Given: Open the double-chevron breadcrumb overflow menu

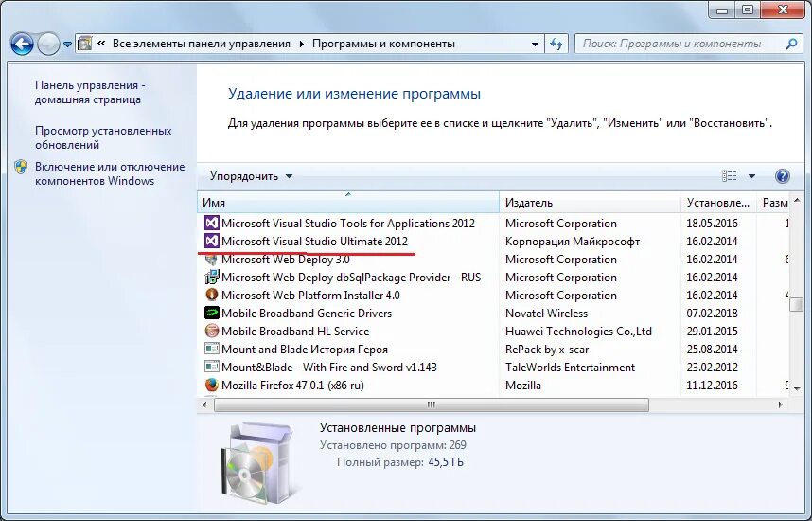Looking at the screenshot, I should pos(101,44).
